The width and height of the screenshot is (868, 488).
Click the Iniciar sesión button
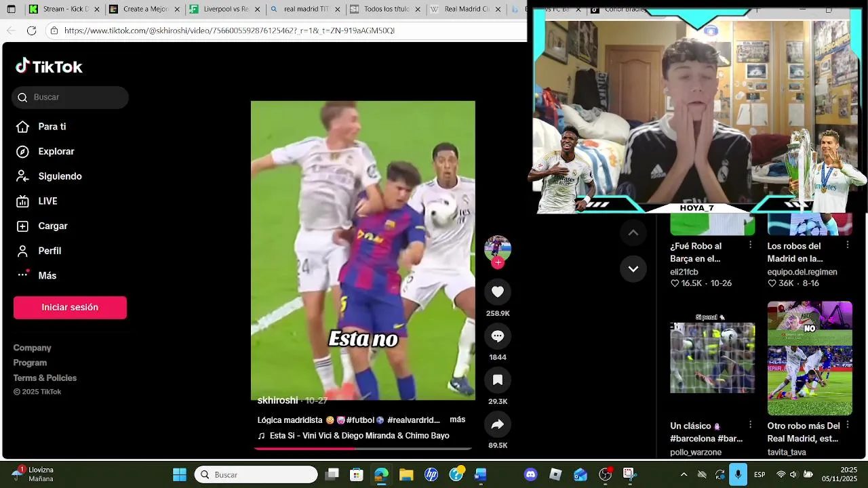pyautogui.click(x=70, y=307)
